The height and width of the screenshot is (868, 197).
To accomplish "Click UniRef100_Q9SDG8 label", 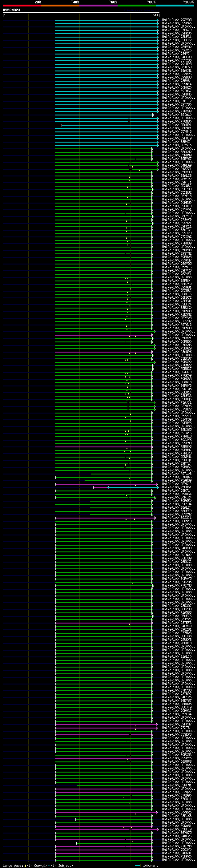I will tap(177, 78).
